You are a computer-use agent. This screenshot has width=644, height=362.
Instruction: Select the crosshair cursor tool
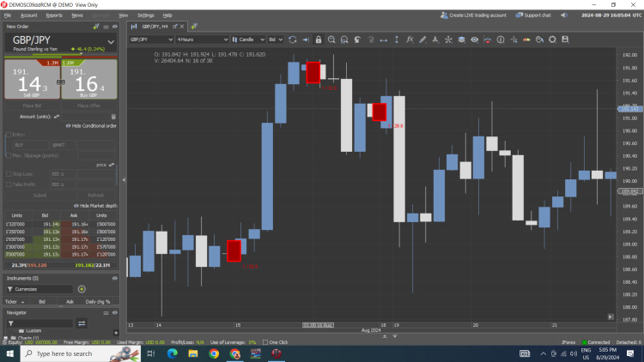click(513, 39)
